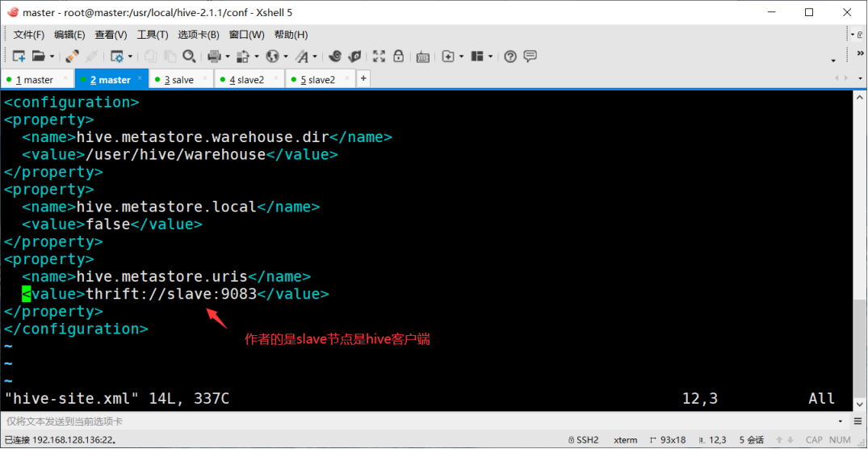Open the session Properties gear icon
The height and width of the screenshot is (449, 868).
point(117,56)
